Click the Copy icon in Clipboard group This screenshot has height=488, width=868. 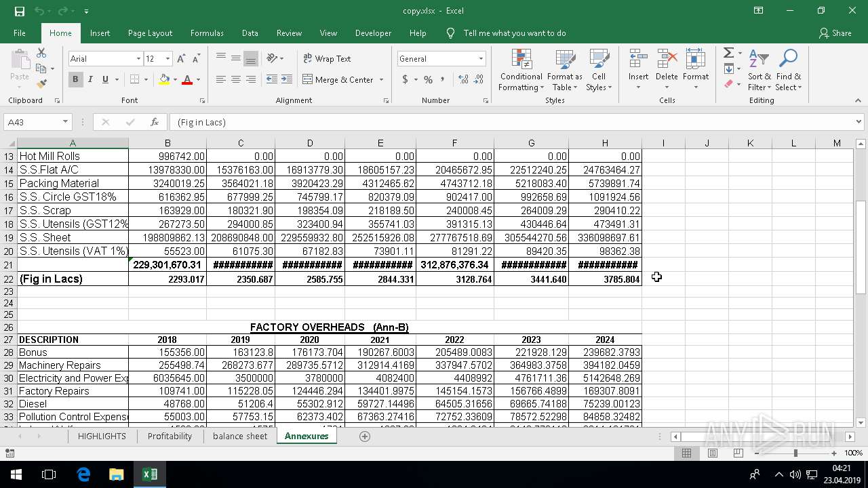(41, 68)
